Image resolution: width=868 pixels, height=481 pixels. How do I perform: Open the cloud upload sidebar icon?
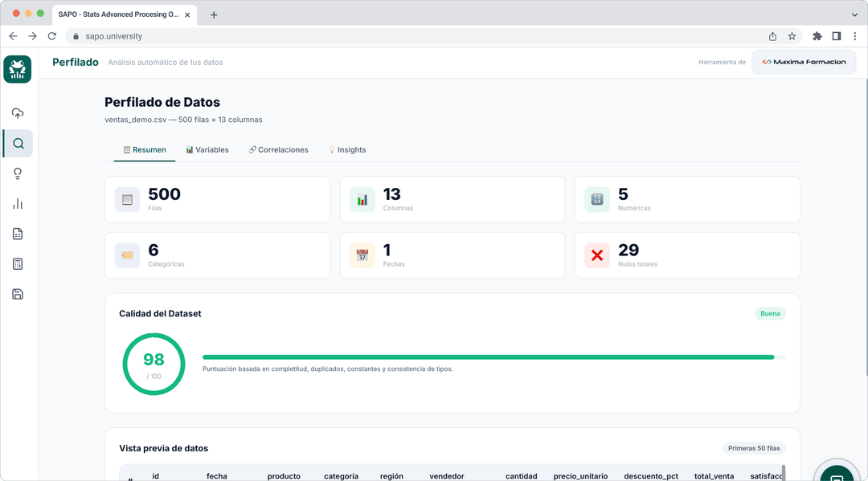(18, 113)
